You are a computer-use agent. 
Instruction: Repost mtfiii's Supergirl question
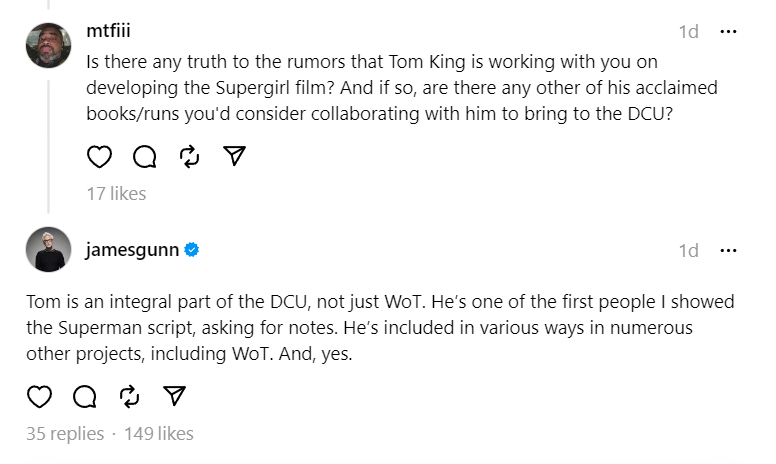pyautogui.click(x=189, y=156)
